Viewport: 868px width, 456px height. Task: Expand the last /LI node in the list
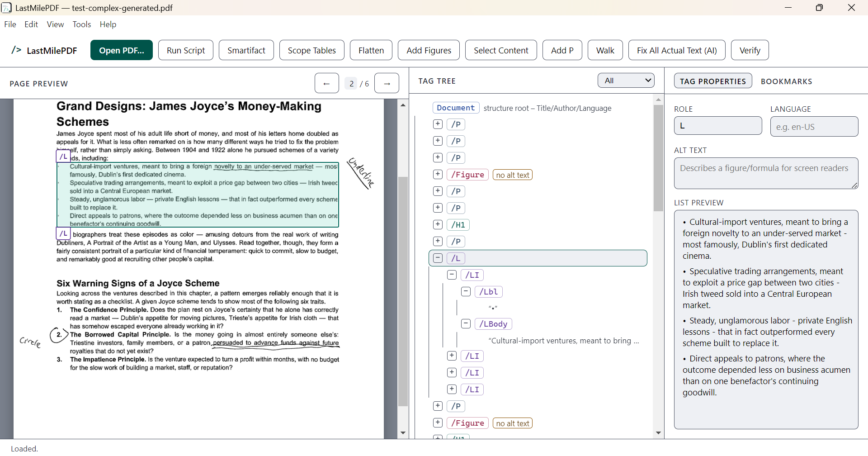pos(452,389)
